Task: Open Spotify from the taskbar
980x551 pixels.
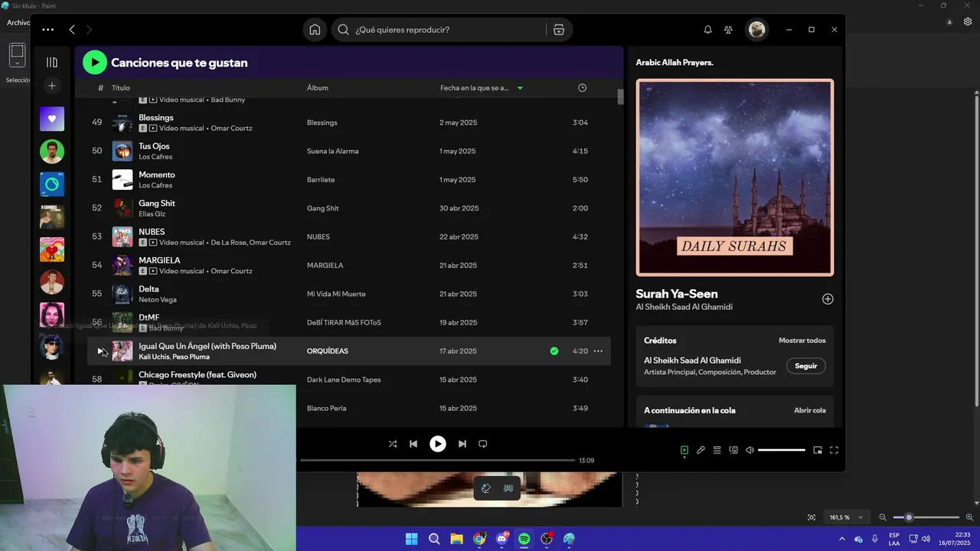Action: point(524,539)
